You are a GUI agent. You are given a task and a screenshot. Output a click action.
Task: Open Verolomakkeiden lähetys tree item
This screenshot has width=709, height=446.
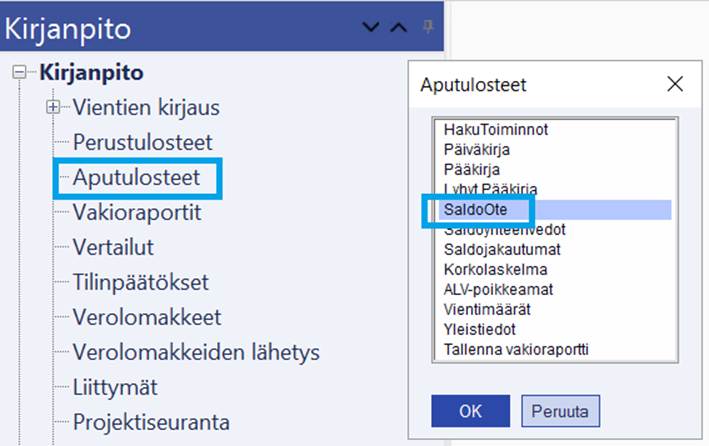(195, 353)
